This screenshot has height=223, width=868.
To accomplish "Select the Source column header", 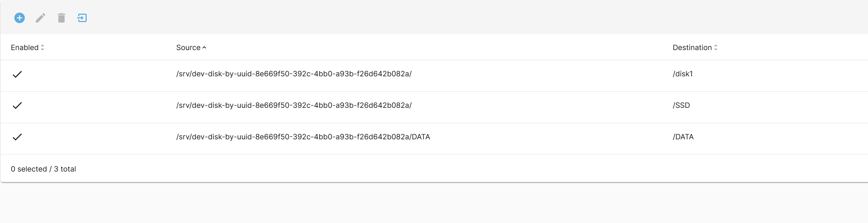I will [189, 47].
